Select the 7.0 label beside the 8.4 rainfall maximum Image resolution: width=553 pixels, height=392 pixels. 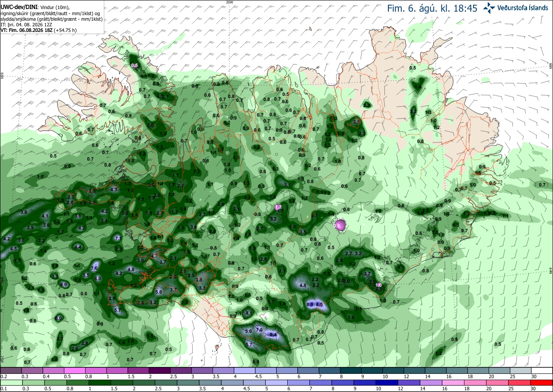(x=259, y=330)
